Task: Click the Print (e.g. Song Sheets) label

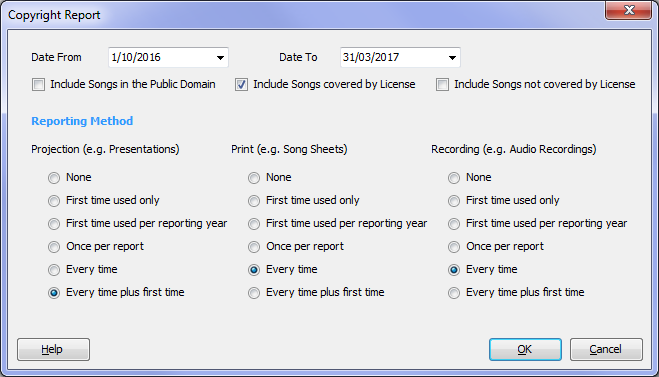Action: (289, 149)
